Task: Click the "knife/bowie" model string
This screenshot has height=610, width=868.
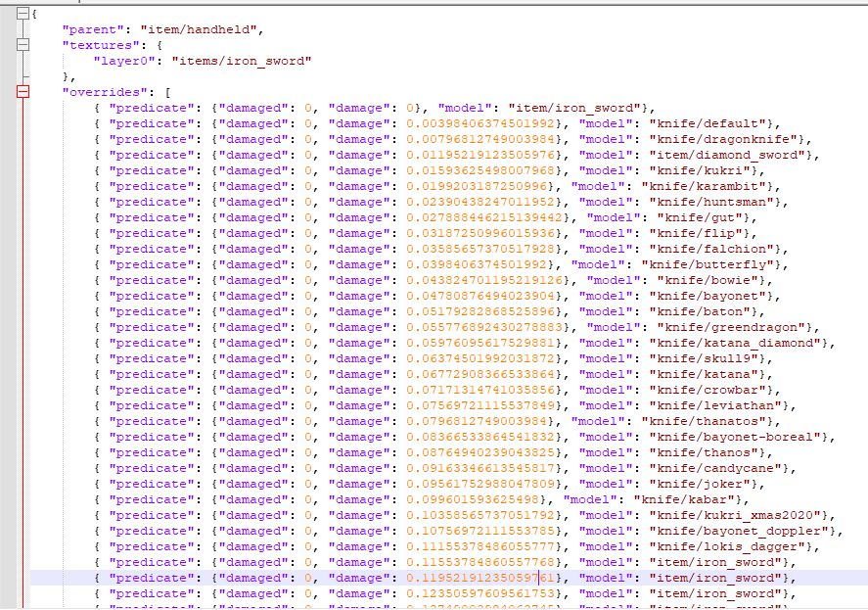Action: click(708, 280)
